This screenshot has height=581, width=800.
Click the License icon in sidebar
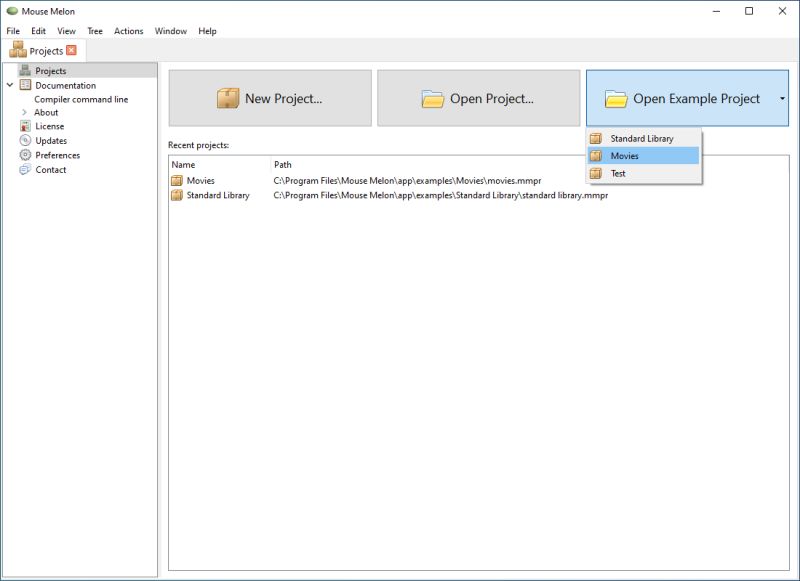tap(25, 126)
